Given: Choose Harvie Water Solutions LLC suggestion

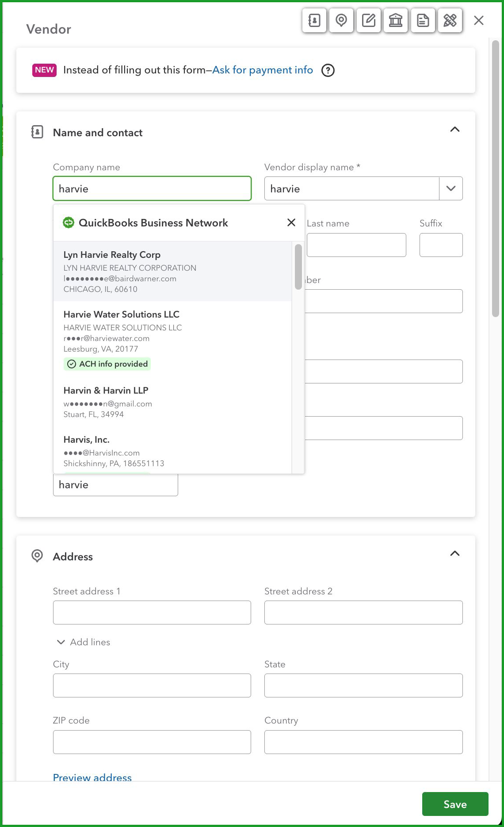Looking at the screenshot, I should [172, 339].
